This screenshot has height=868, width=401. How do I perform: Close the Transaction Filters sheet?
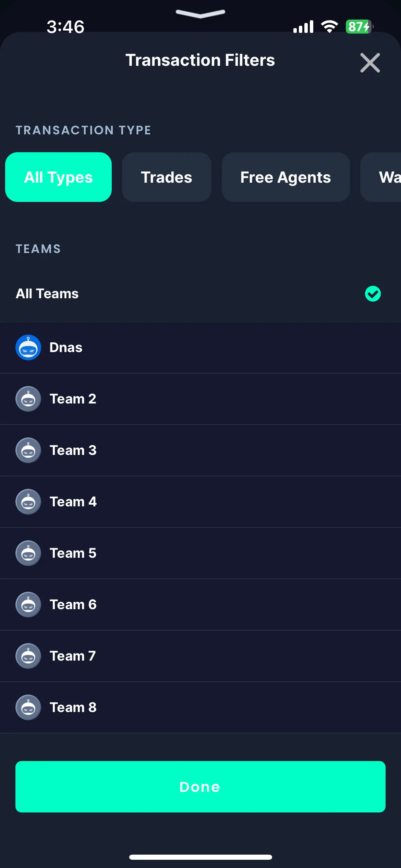click(x=370, y=63)
